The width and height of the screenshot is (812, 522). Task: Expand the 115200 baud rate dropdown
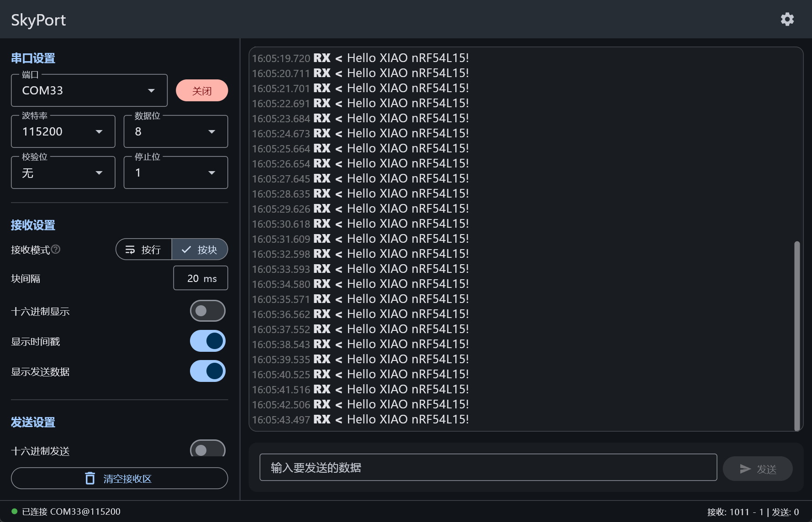[x=63, y=131]
